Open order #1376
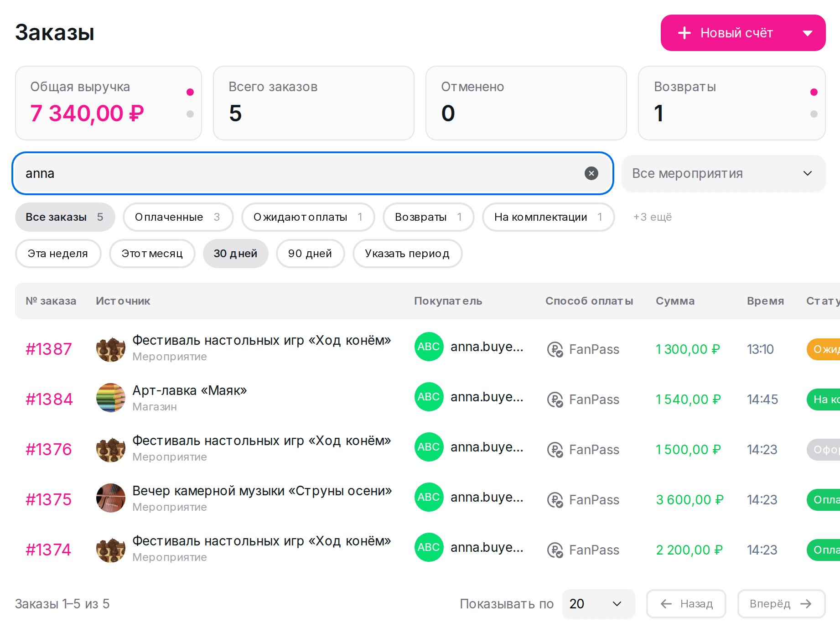 pos(49,450)
